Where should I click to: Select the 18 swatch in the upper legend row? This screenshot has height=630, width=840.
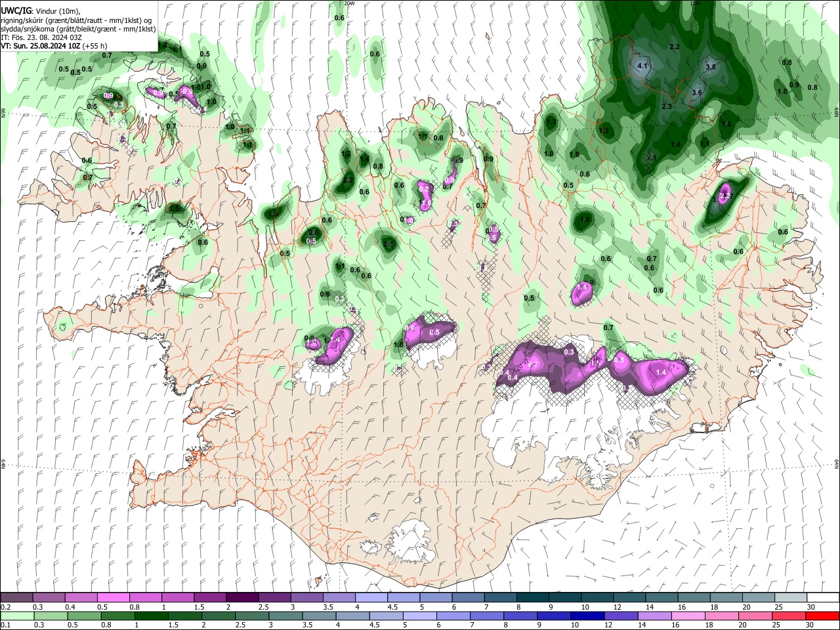[726, 598]
